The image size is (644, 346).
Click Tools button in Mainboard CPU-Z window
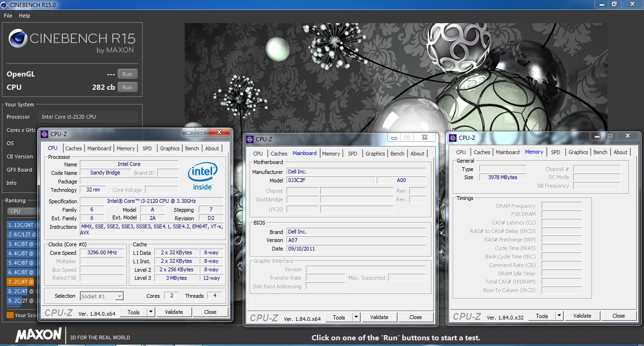(x=339, y=317)
